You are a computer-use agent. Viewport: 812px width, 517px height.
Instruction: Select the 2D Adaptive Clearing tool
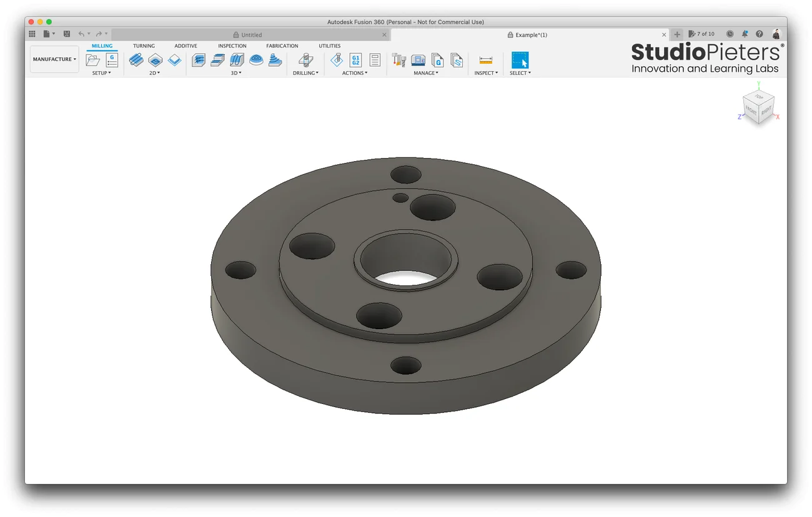[136, 60]
